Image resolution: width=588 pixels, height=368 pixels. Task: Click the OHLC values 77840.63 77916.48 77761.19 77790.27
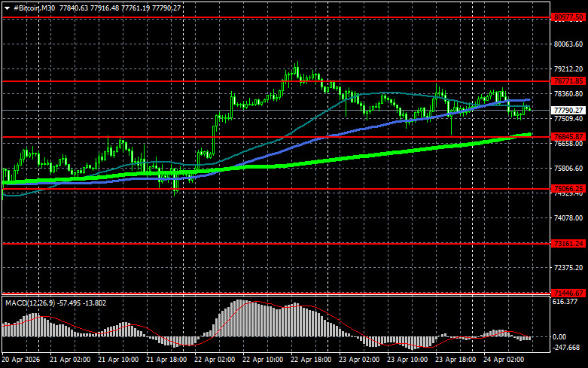tap(120, 8)
